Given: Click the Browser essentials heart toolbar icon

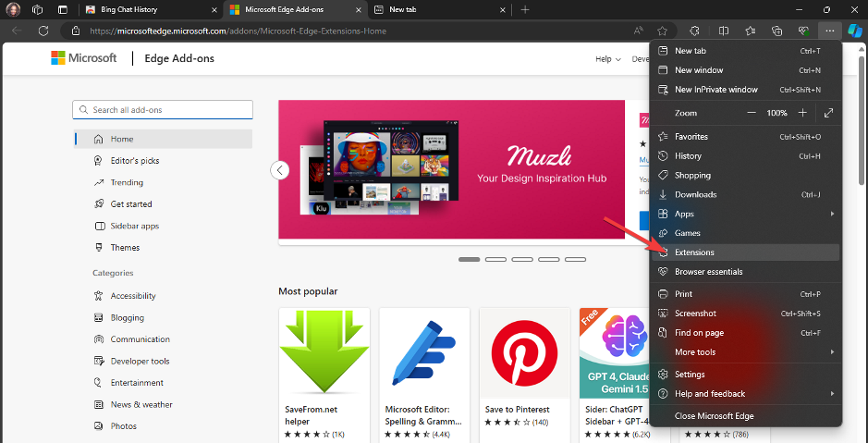Looking at the screenshot, I should pyautogui.click(x=803, y=31).
